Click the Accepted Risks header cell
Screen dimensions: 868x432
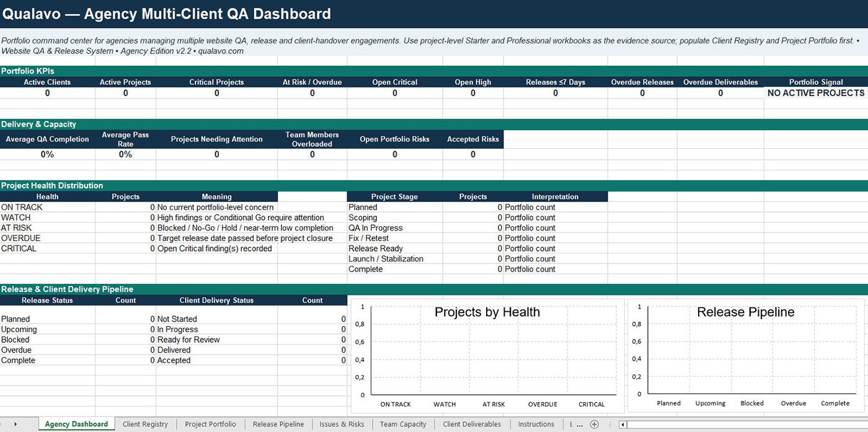pos(473,139)
